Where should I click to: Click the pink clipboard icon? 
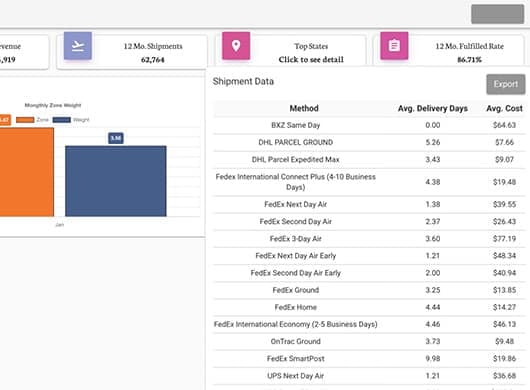pyautogui.click(x=394, y=46)
